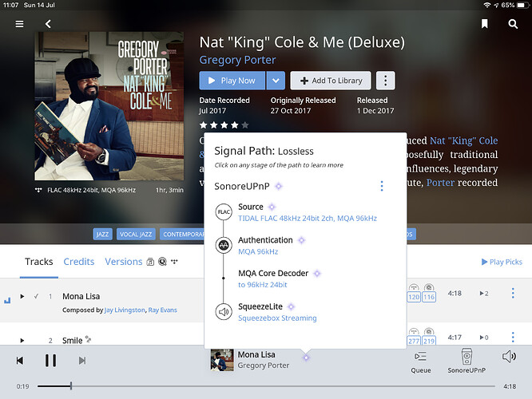Open the volume speaker control

pyautogui.click(x=509, y=357)
